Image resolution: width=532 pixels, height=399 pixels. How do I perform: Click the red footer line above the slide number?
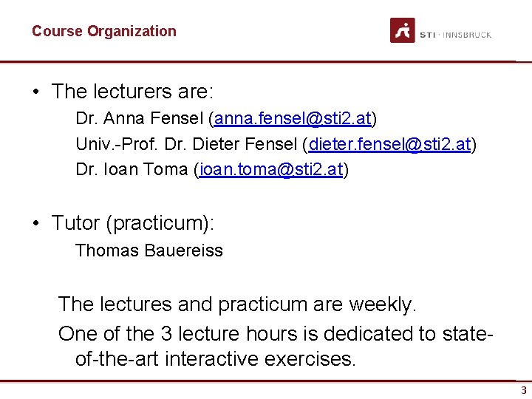pos(266,381)
